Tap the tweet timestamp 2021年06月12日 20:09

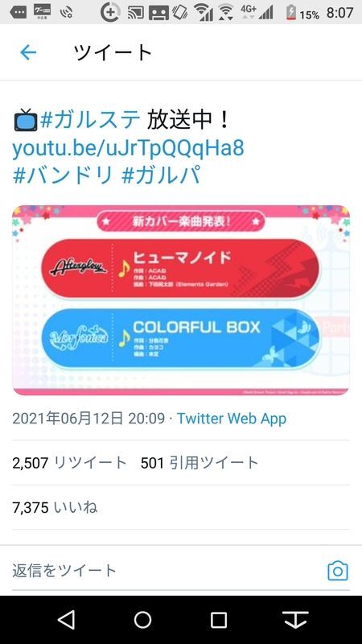(88, 419)
